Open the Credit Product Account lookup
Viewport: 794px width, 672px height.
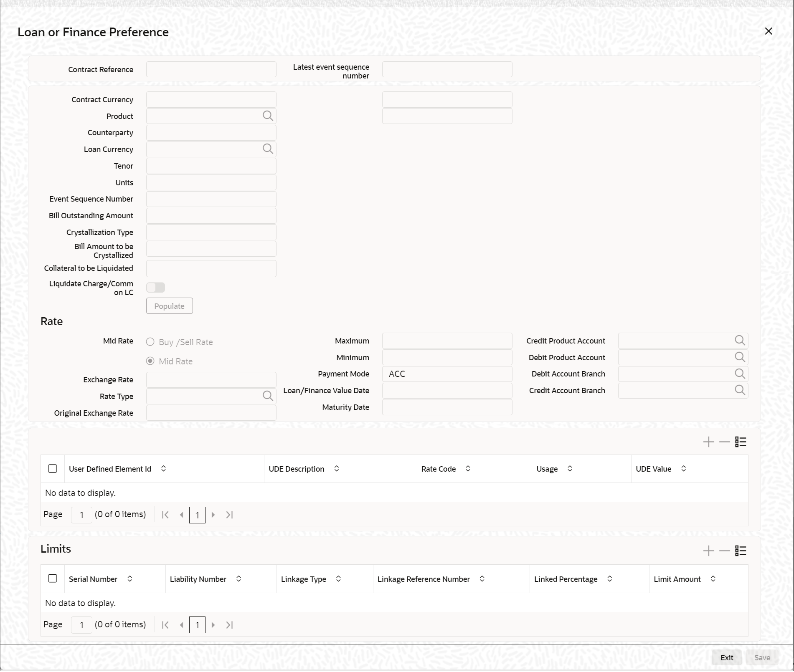click(x=740, y=340)
